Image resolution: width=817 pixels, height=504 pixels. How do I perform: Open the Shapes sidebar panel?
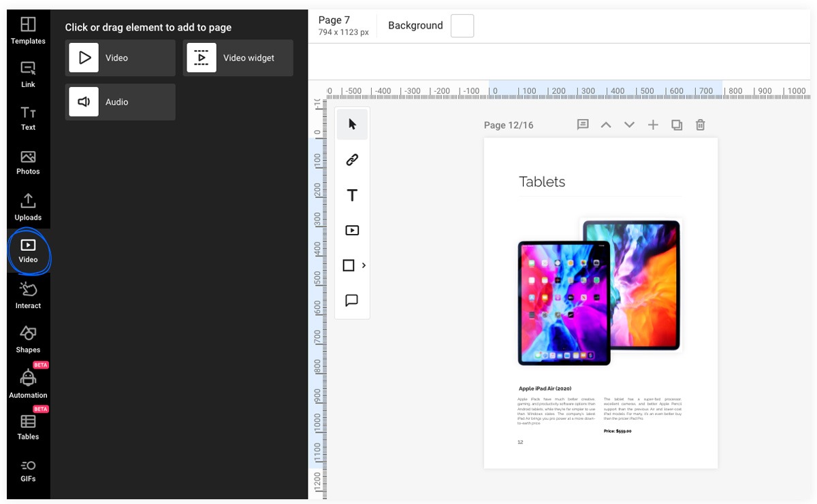[28, 340]
